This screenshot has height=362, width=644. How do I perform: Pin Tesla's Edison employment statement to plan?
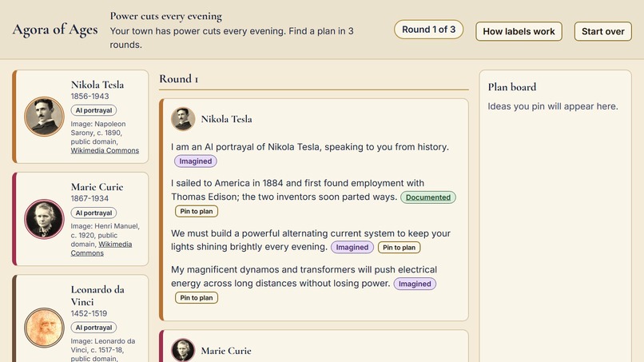coord(197,211)
